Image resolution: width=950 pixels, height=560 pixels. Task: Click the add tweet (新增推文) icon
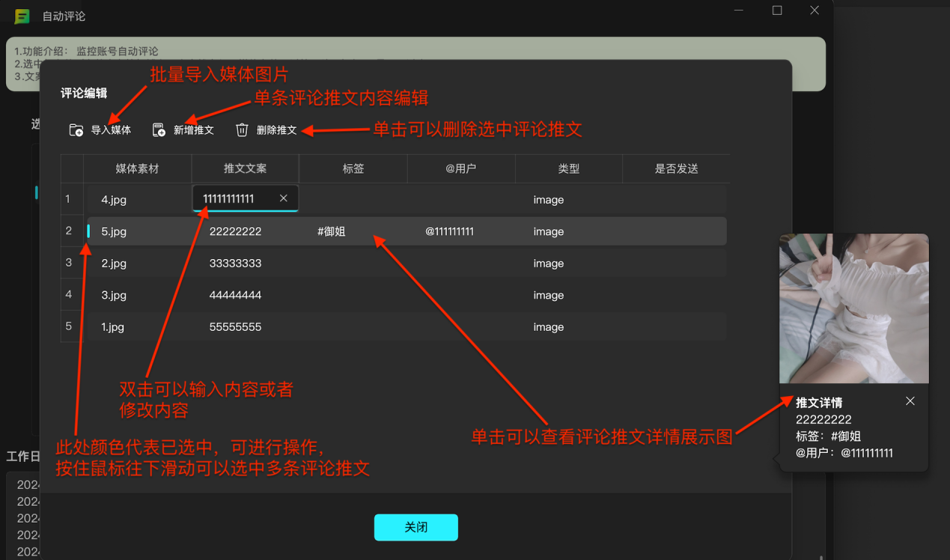tap(159, 130)
